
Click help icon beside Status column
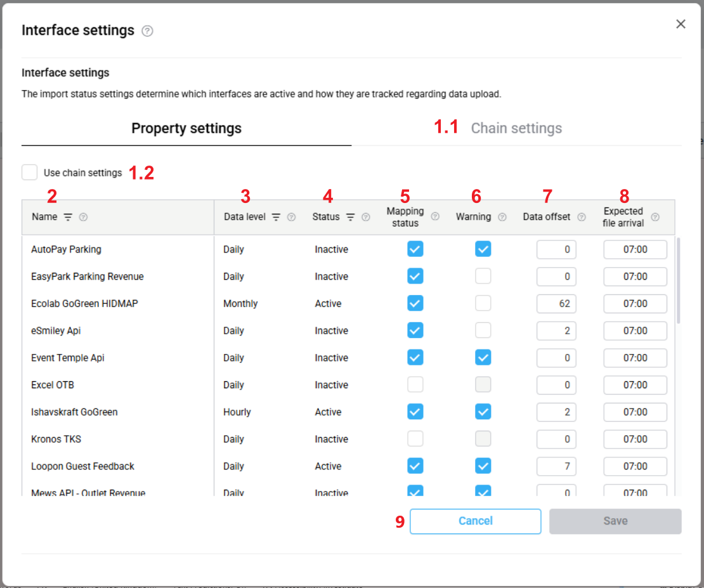click(366, 217)
